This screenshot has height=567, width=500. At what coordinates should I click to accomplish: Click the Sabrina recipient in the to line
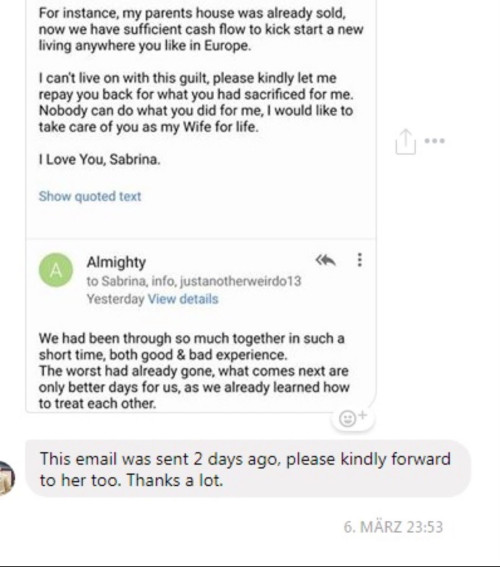point(124,281)
